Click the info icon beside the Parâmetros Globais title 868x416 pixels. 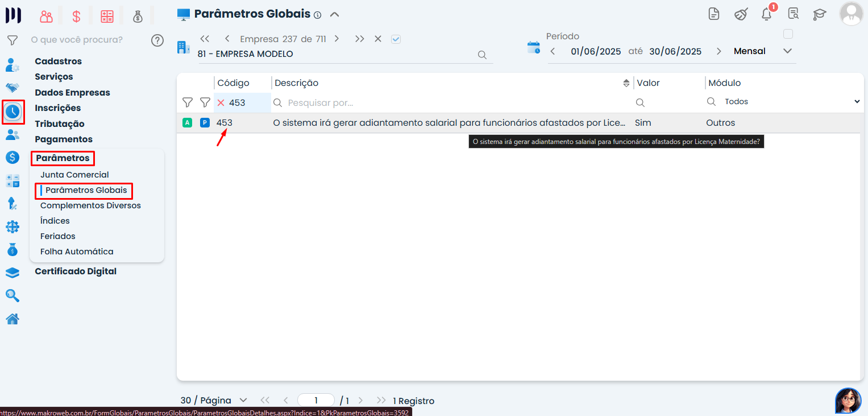tap(318, 15)
